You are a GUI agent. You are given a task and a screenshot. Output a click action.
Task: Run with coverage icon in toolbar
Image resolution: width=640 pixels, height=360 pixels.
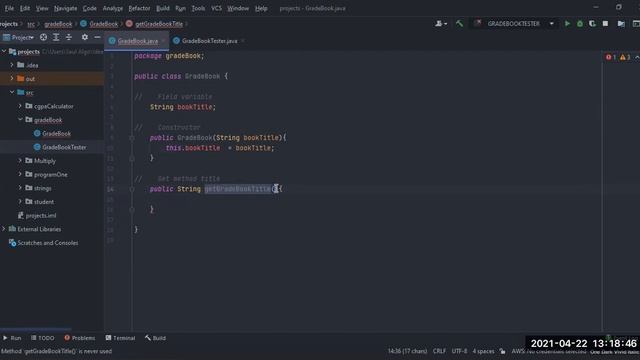pos(592,24)
